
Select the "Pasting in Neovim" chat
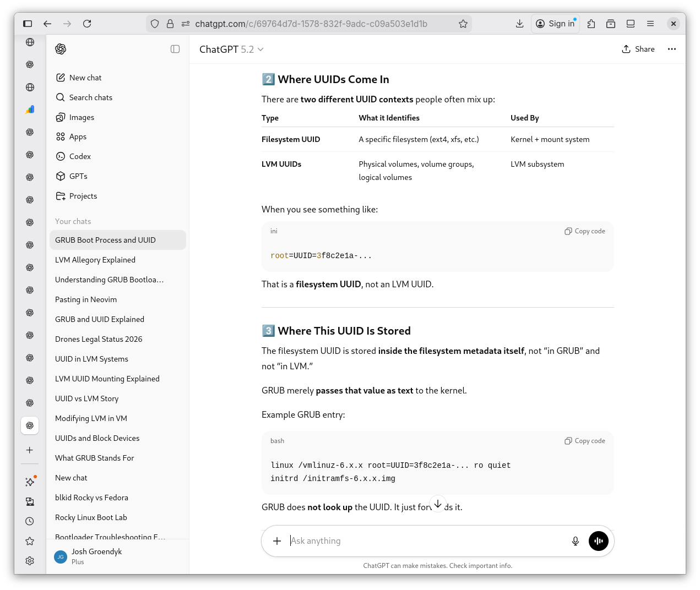pyautogui.click(x=86, y=299)
